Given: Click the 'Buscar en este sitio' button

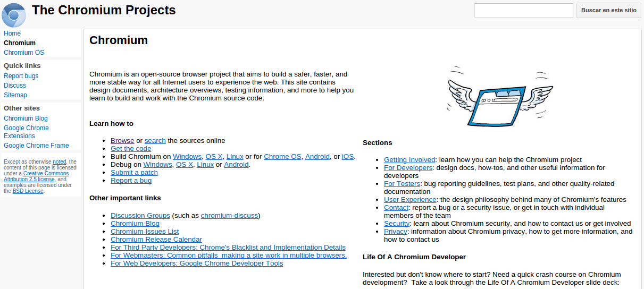Looking at the screenshot, I should pyautogui.click(x=608, y=10).
